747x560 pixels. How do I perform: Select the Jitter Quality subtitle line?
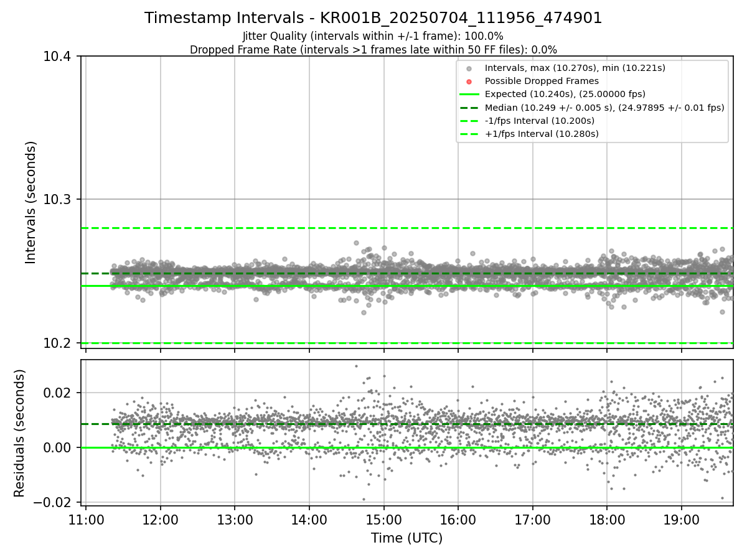coord(374,36)
